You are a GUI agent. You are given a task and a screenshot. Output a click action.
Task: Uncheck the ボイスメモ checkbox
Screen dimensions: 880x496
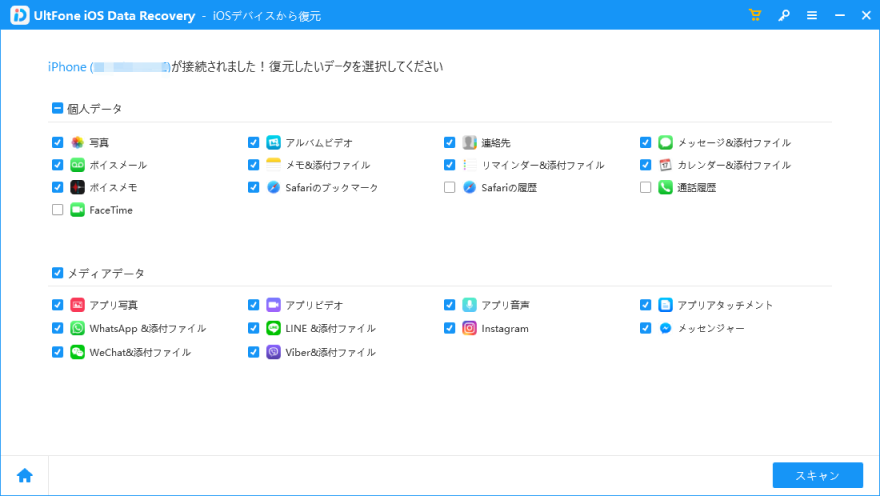click(x=57, y=187)
